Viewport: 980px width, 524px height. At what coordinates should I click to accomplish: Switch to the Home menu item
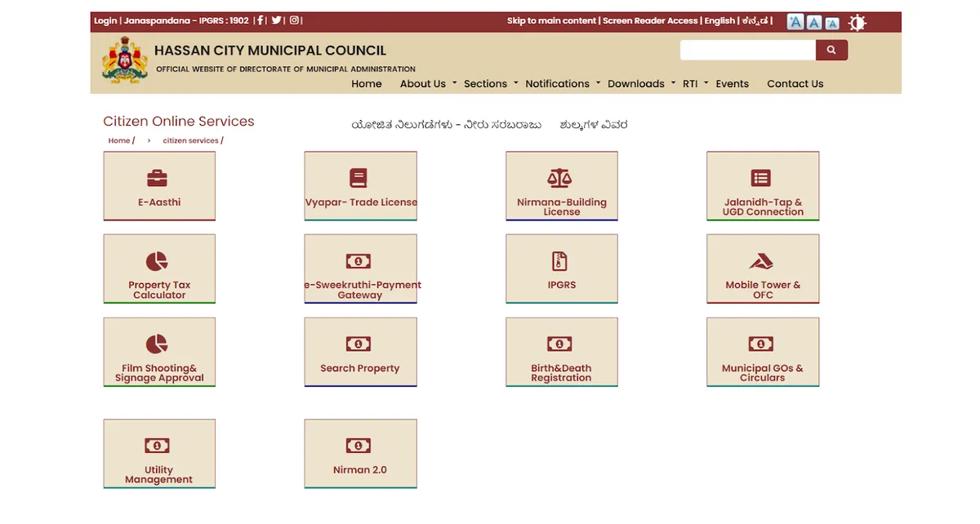[366, 83]
